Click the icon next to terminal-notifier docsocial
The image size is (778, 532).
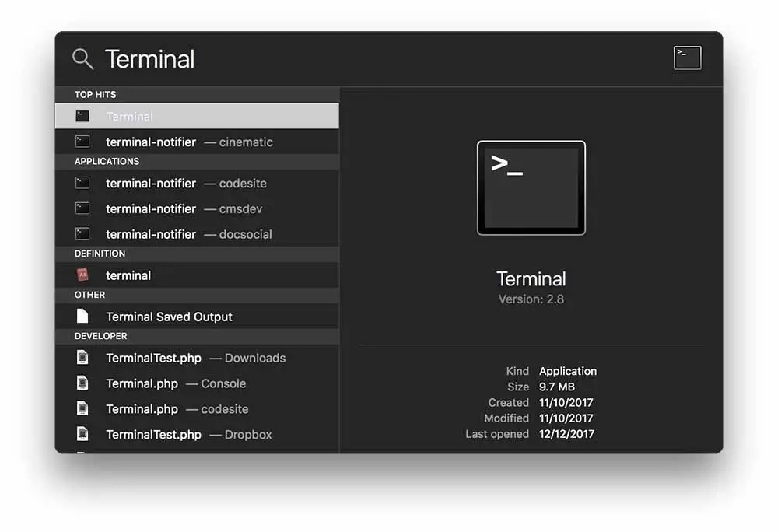[x=82, y=233]
